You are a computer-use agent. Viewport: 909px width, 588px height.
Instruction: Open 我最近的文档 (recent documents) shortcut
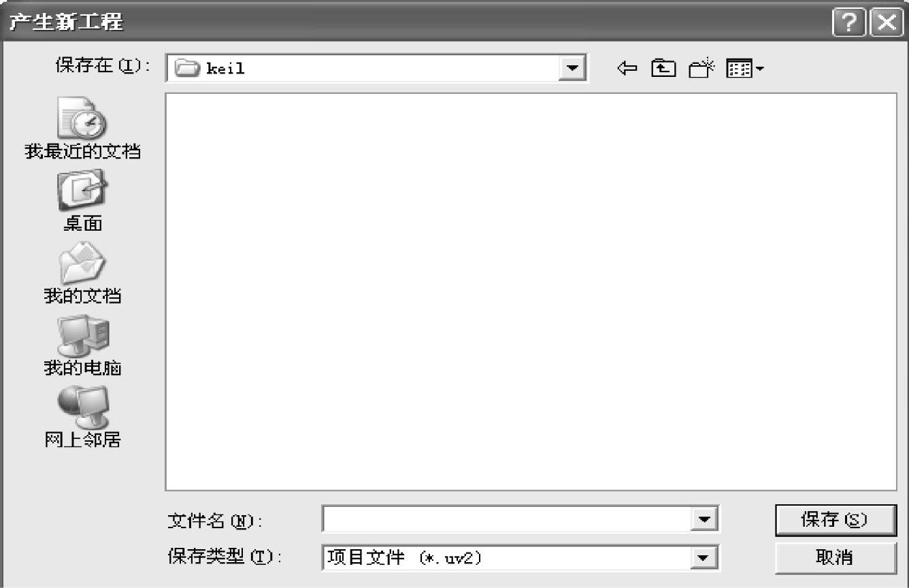[82, 129]
